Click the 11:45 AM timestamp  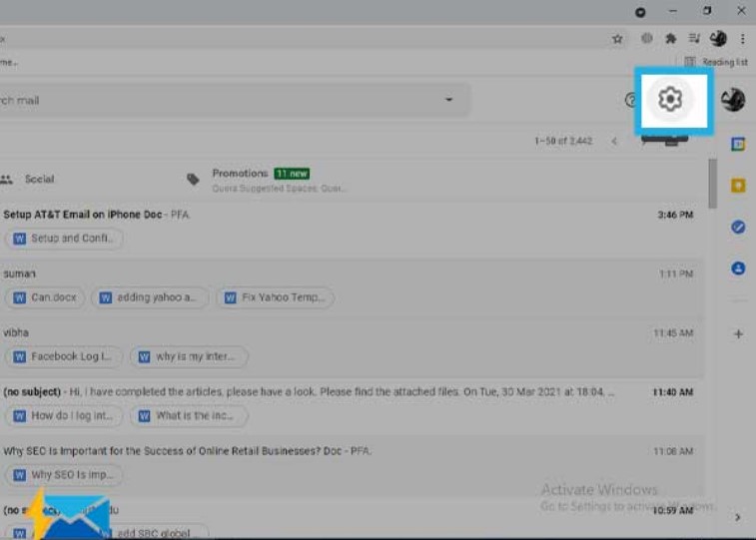pos(673,332)
